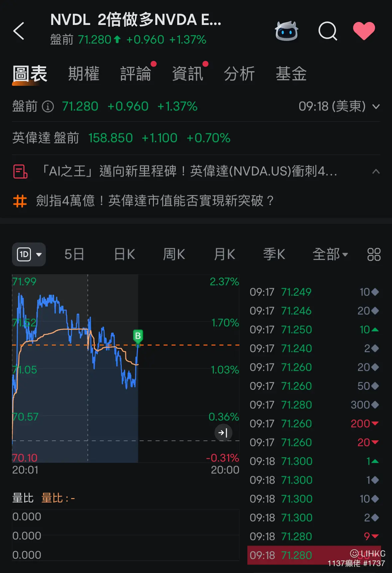Tap the 量比 indicator label
The height and width of the screenshot is (573, 392).
pyautogui.click(x=23, y=498)
